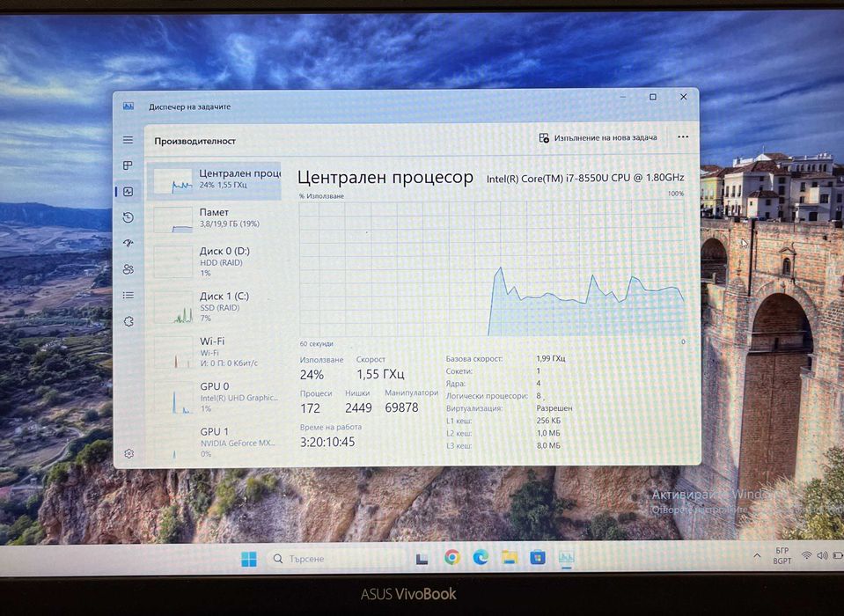844x616 pixels.
Task: Expand the system tray hidden icons chevron
Action: coord(757,556)
